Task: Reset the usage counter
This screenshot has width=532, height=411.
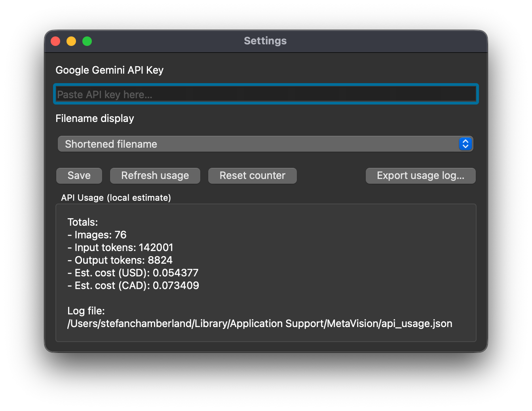Action: 253,175
